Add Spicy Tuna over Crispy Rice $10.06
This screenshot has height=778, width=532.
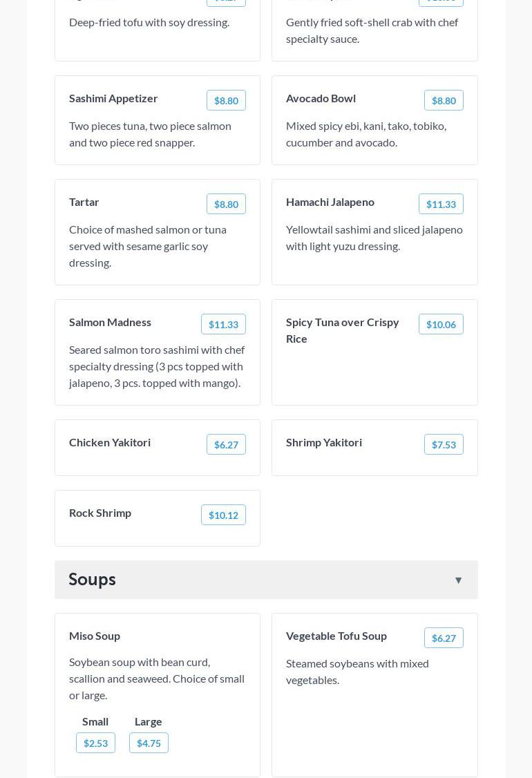click(x=441, y=324)
